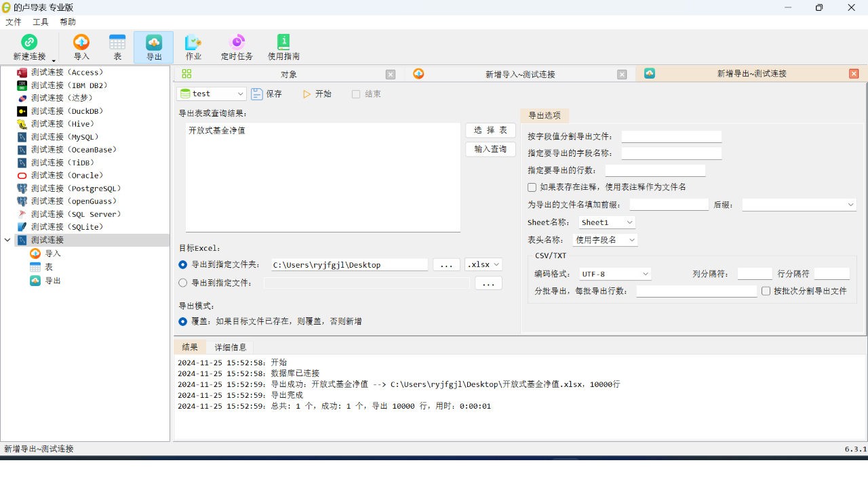Open the .xlsx file format dropdown
Viewport: 868px width, 488px height.
484,265
